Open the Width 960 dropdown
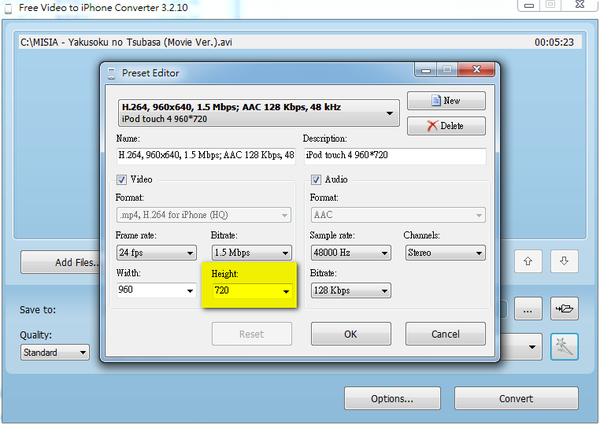 pyautogui.click(x=156, y=290)
